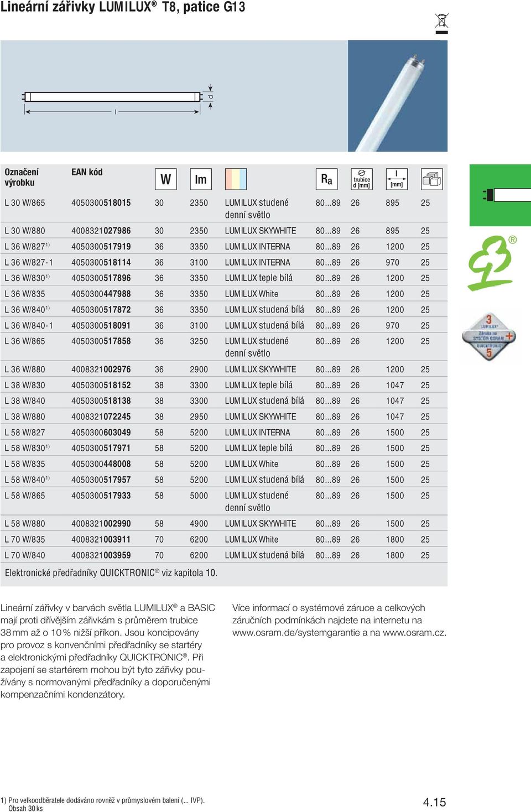Select product name "L 36 W/835"

[25, 294]
